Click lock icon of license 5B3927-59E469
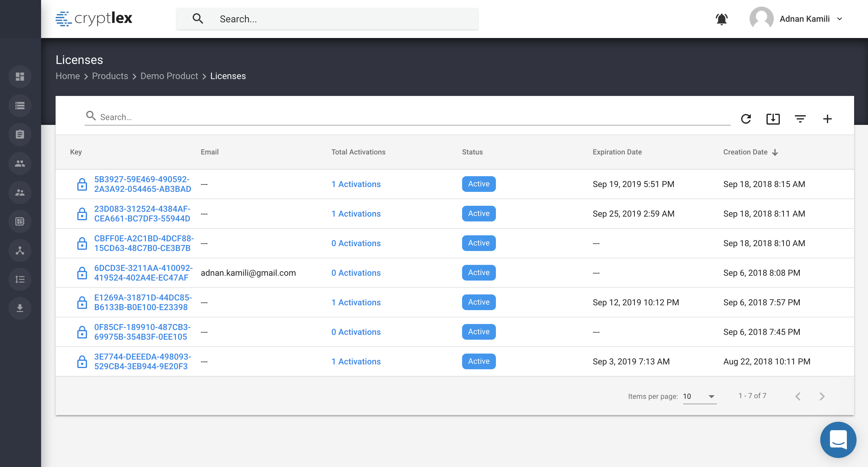This screenshot has height=467, width=868. click(x=82, y=184)
